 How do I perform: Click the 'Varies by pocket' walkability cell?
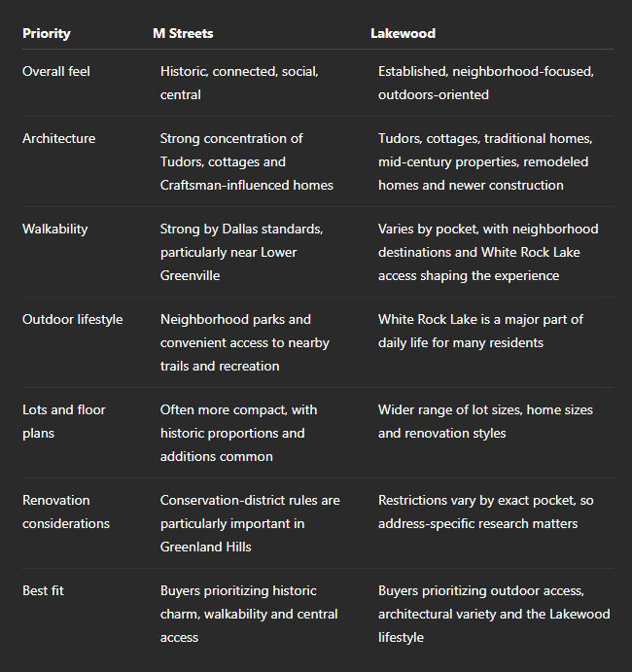click(488, 252)
